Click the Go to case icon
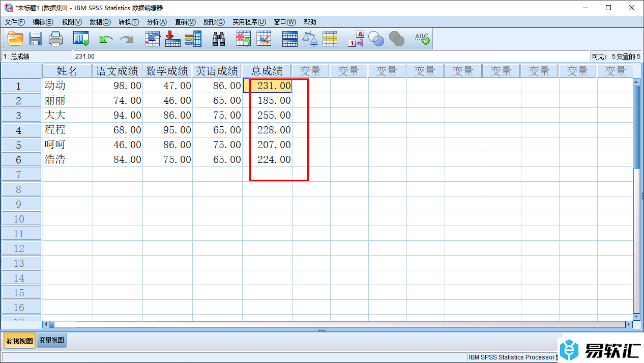The height and width of the screenshot is (363, 644). 153,39
